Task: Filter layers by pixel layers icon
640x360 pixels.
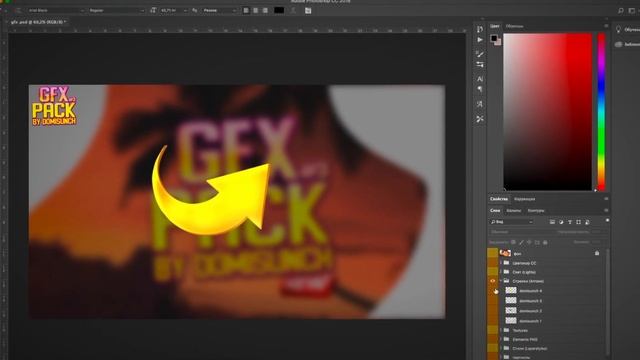Action: (552, 222)
